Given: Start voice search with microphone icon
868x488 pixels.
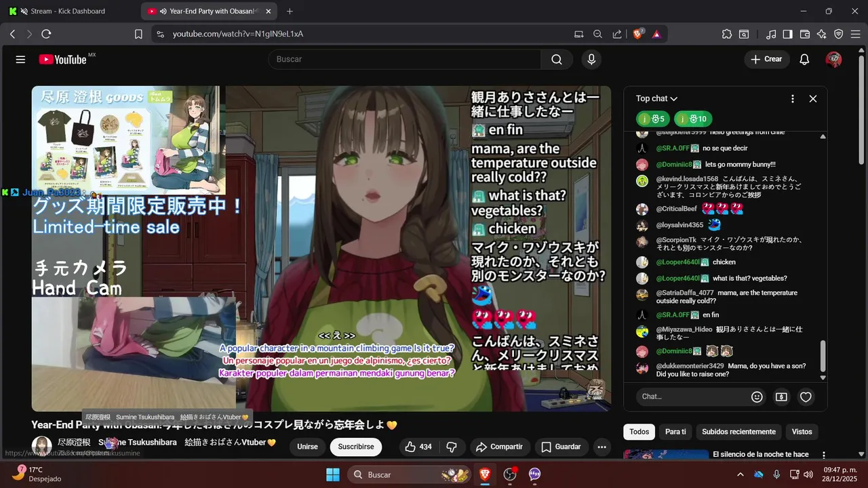Looking at the screenshot, I should click(591, 60).
